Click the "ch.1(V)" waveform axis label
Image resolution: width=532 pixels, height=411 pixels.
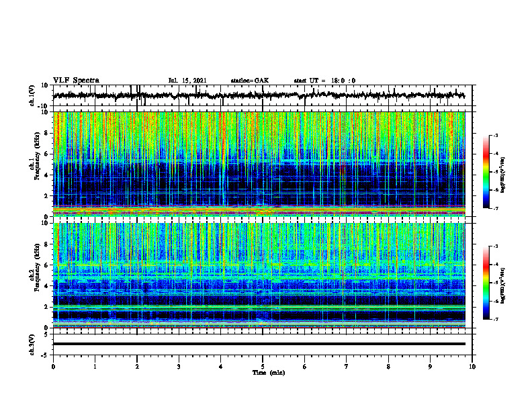click(x=32, y=95)
